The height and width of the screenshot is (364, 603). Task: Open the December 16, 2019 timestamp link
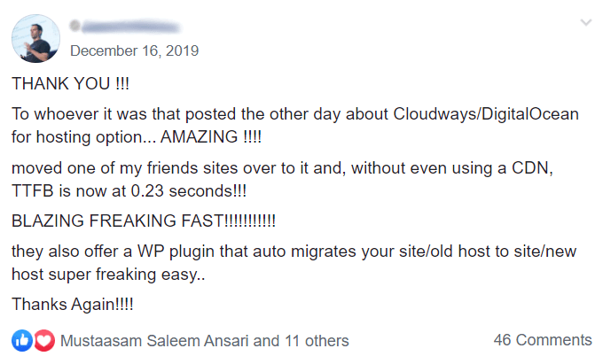tap(134, 50)
